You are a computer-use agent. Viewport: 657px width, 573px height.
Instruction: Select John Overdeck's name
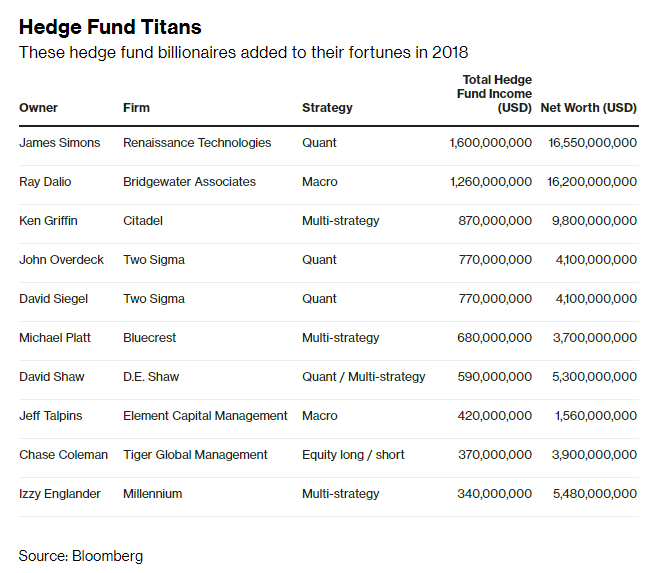(x=61, y=260)
